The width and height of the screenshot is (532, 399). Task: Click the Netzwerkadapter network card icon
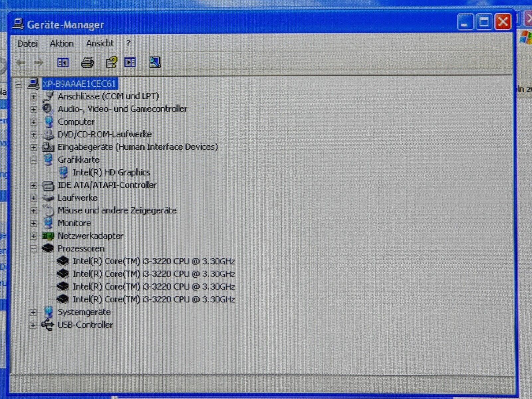(x=48, y=236)
